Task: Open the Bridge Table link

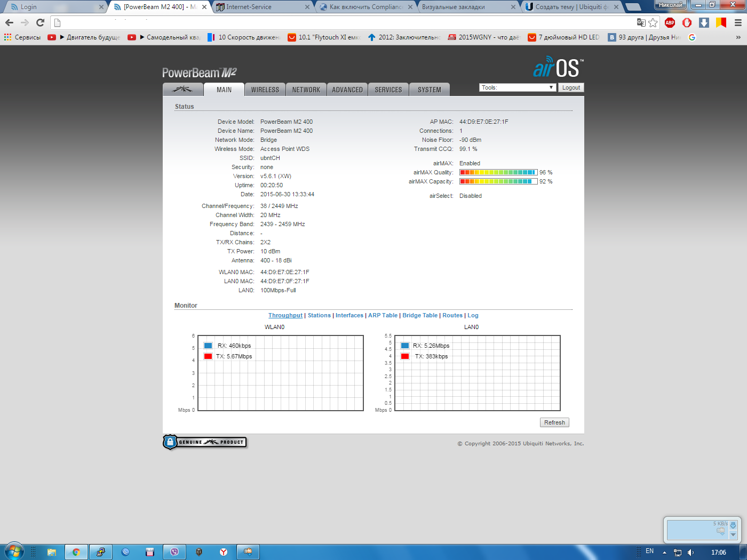Action: click(x=420, y=315)
